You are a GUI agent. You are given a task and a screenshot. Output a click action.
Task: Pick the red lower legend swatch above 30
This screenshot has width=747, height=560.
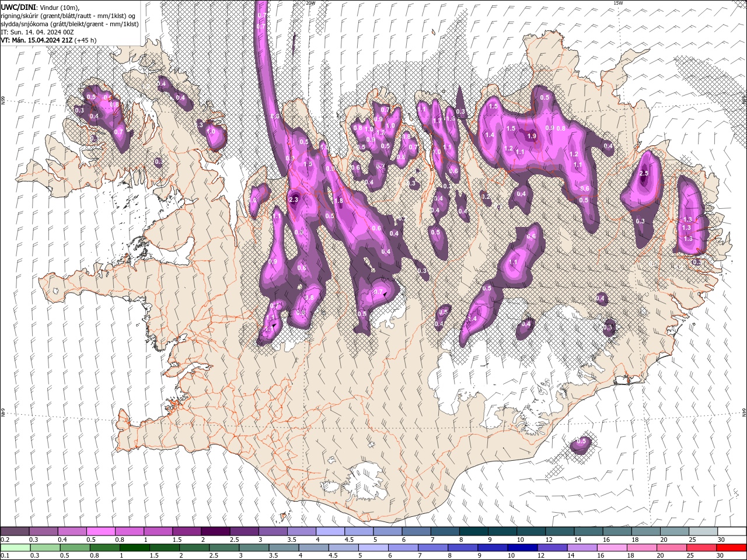coord(732,548)
